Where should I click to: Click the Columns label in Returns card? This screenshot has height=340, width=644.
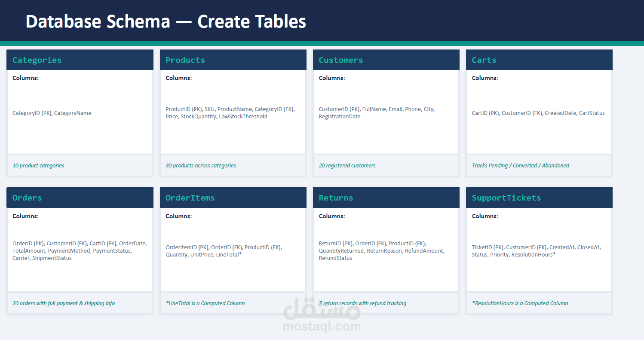331,216
